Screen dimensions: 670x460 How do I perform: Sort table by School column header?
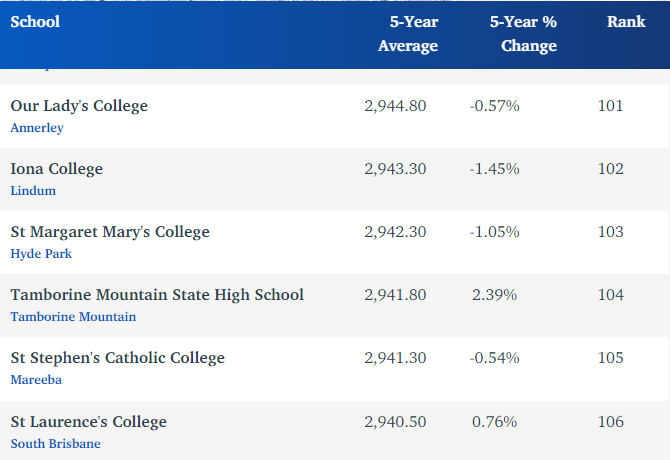point(35,22)
